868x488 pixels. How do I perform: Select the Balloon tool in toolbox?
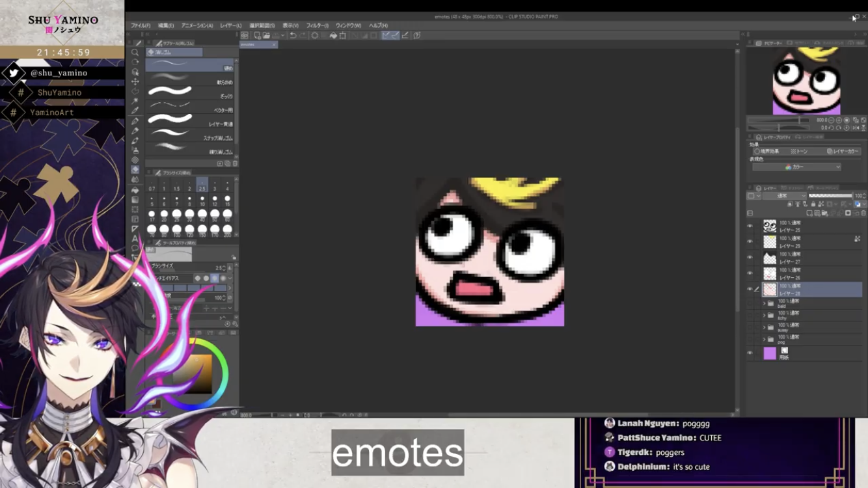pos(135,249)
